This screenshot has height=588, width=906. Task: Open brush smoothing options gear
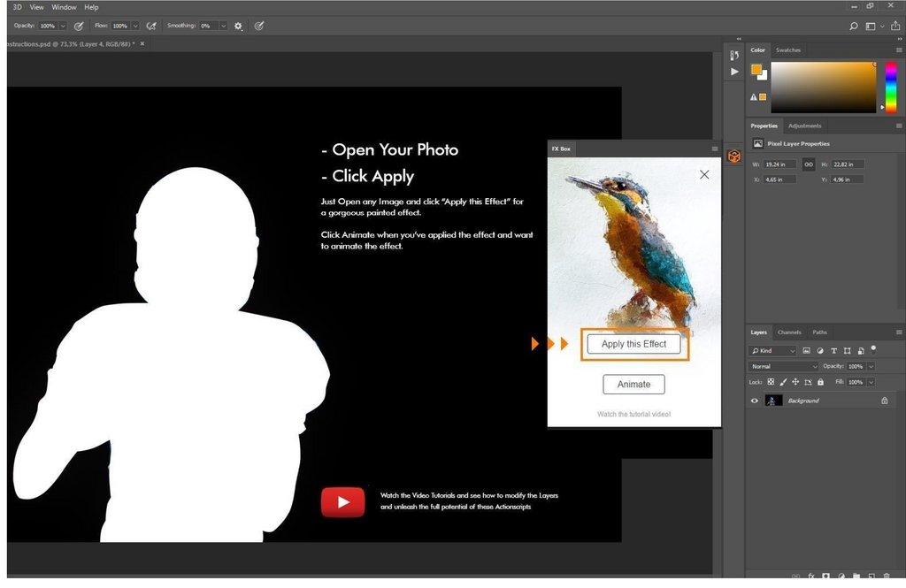pos(238,27)
